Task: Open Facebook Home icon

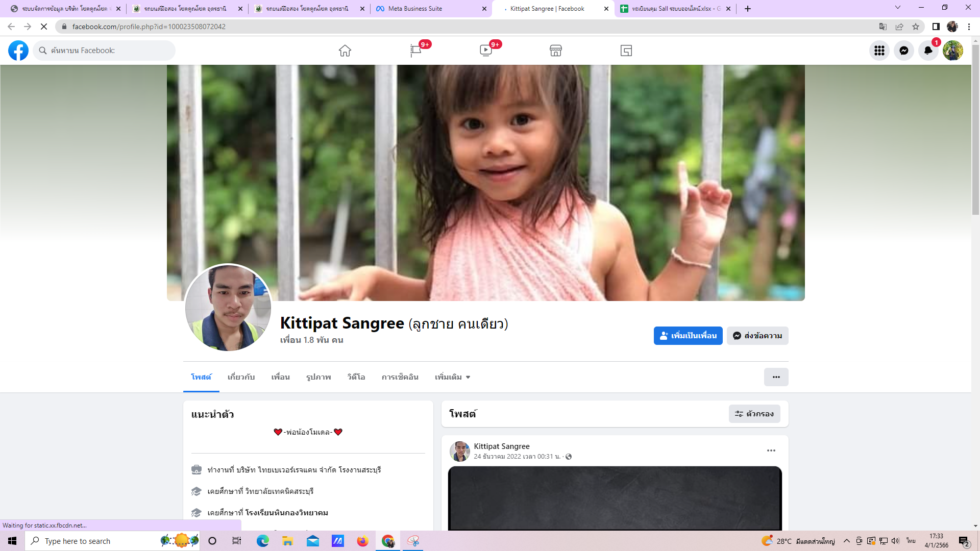Action: tap(345, 51)
